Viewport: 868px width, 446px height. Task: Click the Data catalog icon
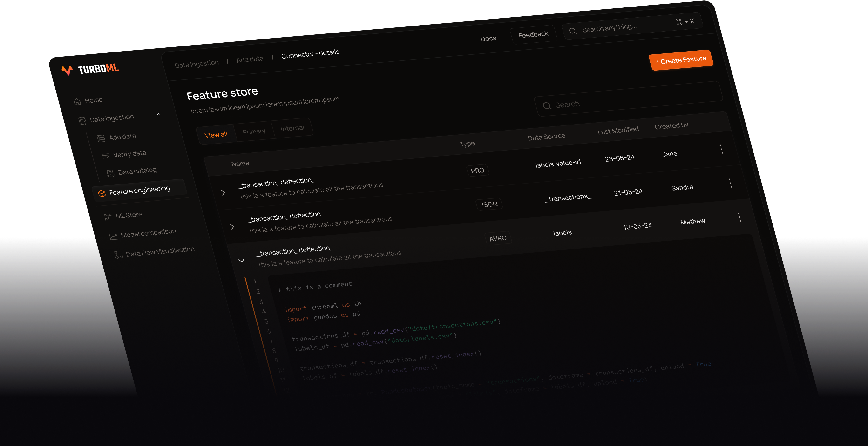click(110, 173)
